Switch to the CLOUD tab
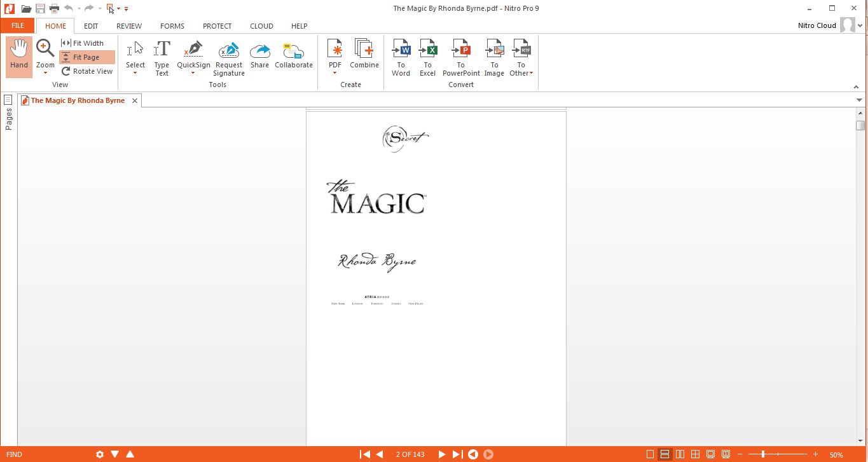868x462 pixels. [261, 26]
